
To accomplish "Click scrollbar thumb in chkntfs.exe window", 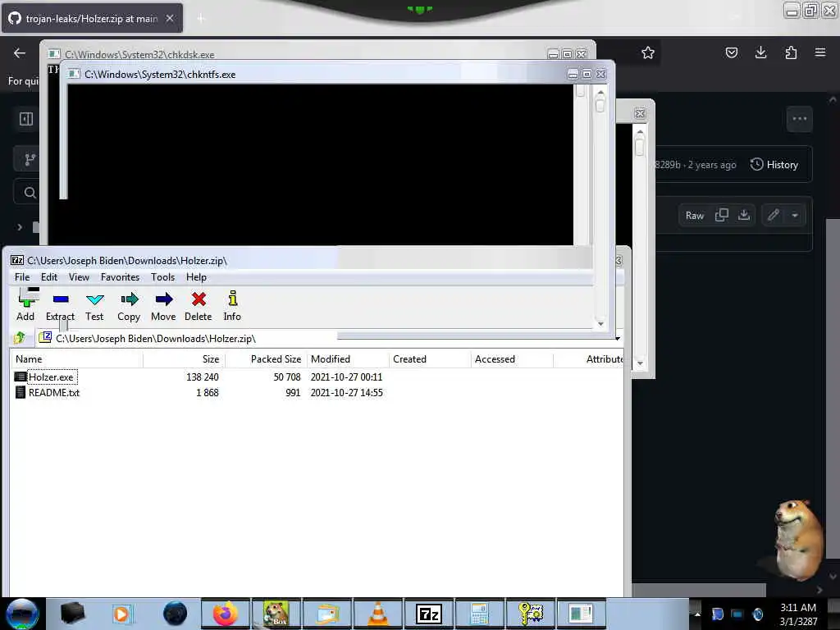I will click(600, 106).
